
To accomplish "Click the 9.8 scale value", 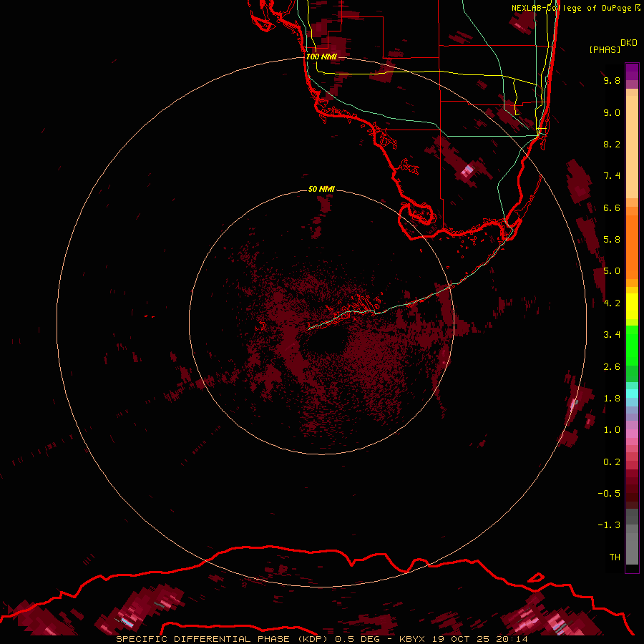I will click(x=612, y=81).
